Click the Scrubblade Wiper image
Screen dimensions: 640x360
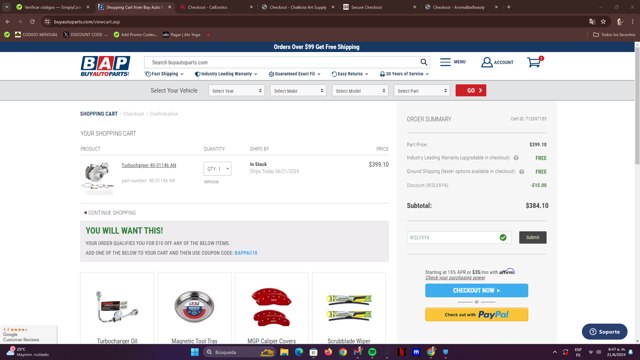click(x=349, y=307)
